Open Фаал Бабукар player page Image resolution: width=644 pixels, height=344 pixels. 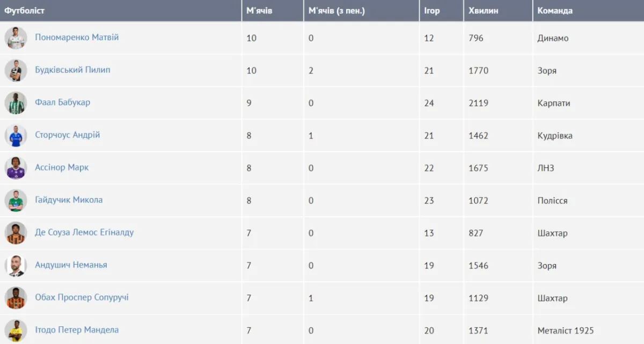(x=62, y=103)
